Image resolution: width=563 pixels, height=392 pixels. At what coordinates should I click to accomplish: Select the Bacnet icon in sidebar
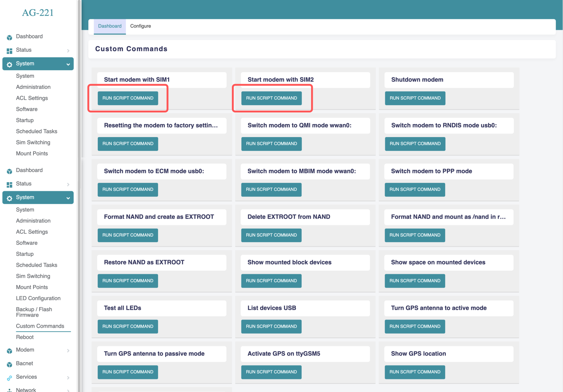(9, 364)
